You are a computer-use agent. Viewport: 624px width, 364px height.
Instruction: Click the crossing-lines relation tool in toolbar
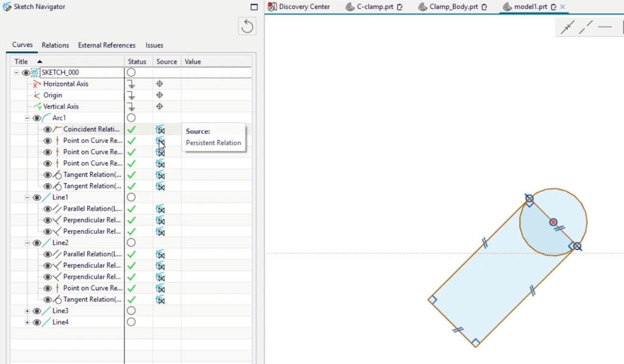click(x=567, y=27)
